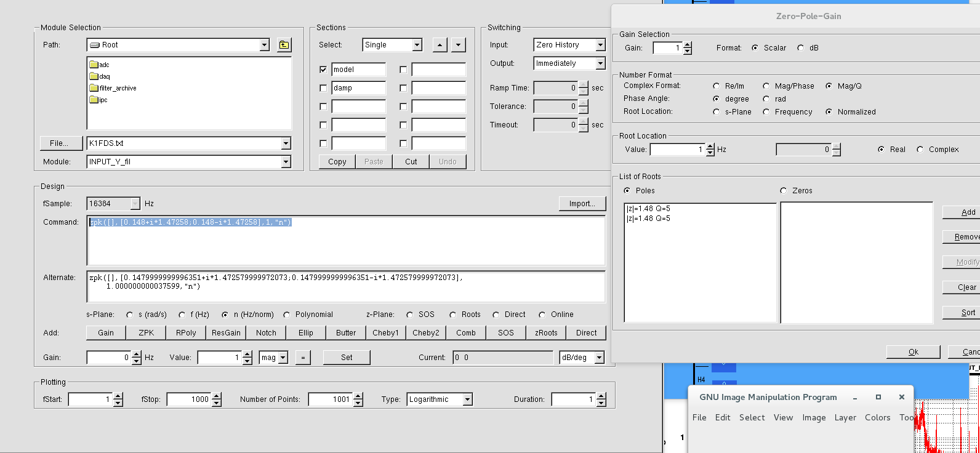Image resolution: width=980 pixels, height=453 pixels.
Task: Click the Command text field
Action: (346, 241)
